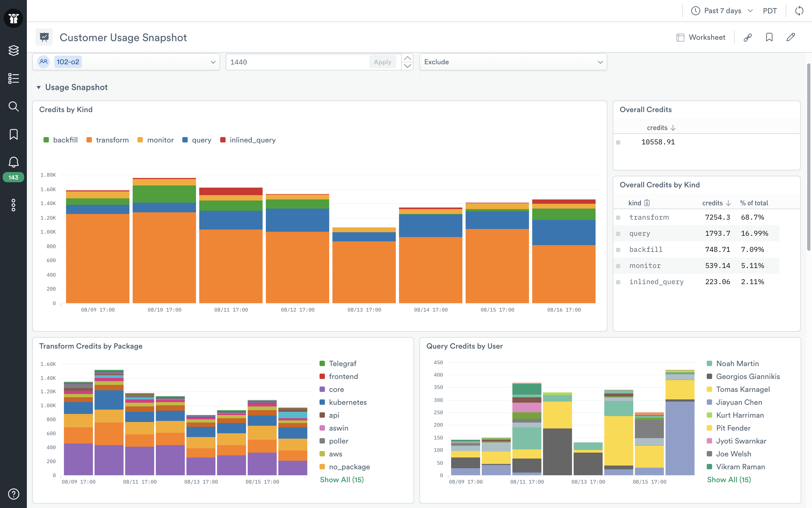Toggle inlined_query legend item

(248, 140)
